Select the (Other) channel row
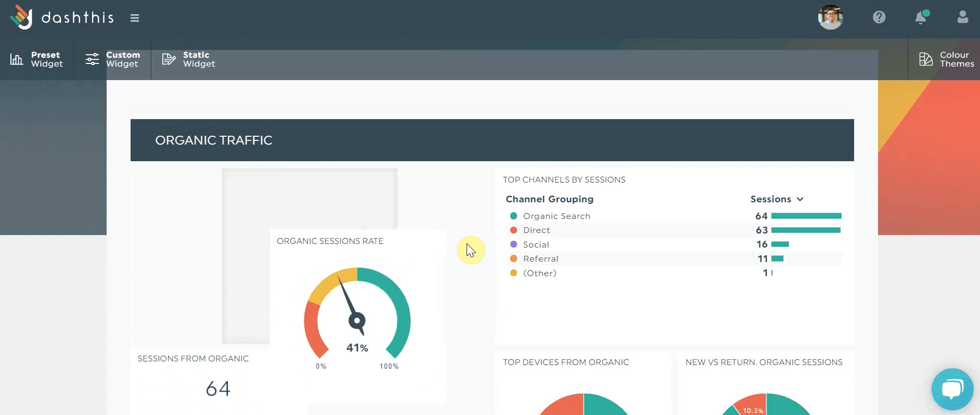Screen dimensions: 980x415 coord(674,273)
